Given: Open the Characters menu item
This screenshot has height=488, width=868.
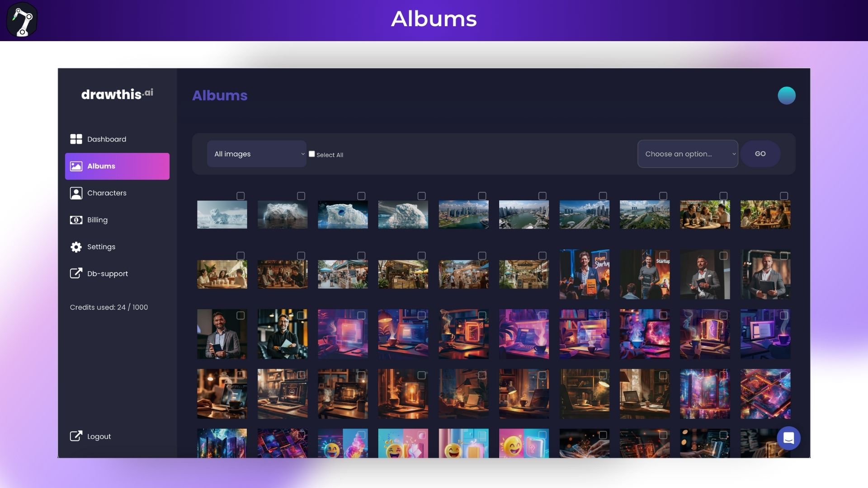Looking at the screenshot, I should click(107, 193).
